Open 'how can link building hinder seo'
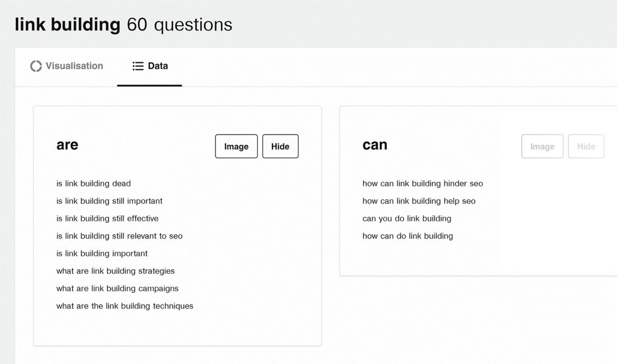 [x=423, y=183]
